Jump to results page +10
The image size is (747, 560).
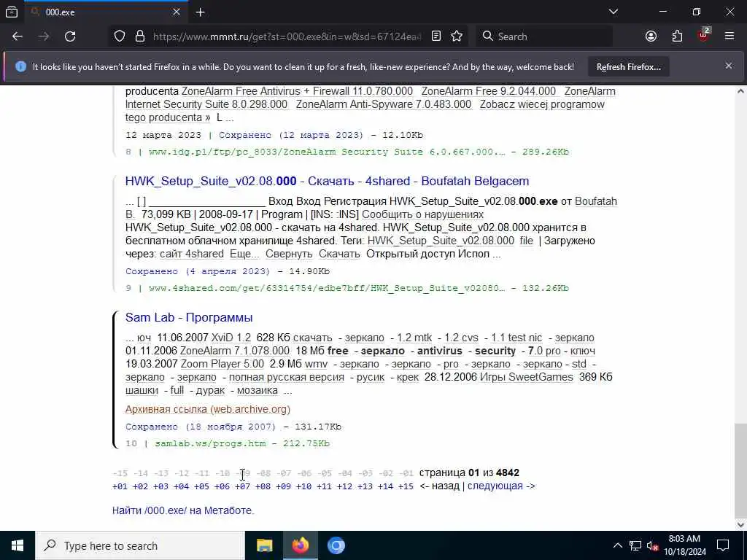(x=303, y=486)
